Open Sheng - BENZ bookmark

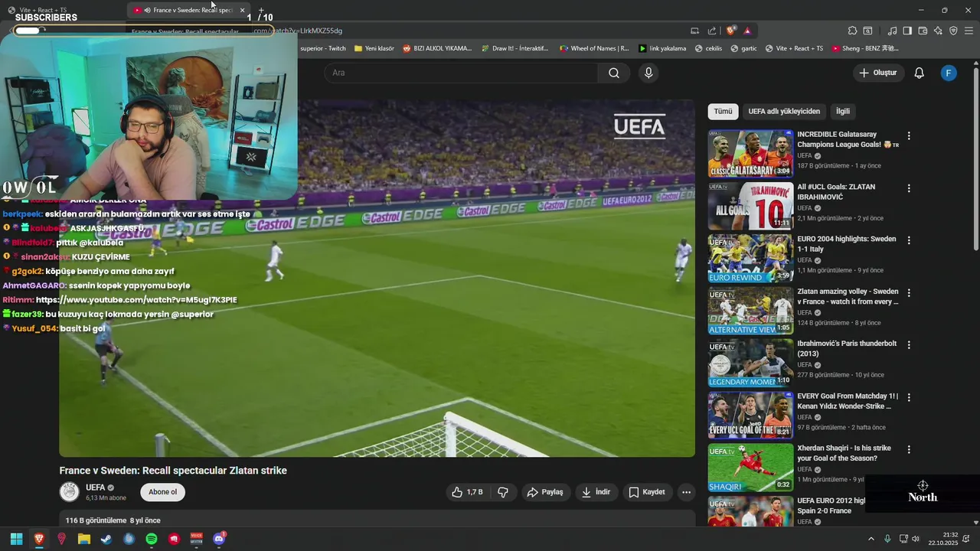(x=864, y=48)
